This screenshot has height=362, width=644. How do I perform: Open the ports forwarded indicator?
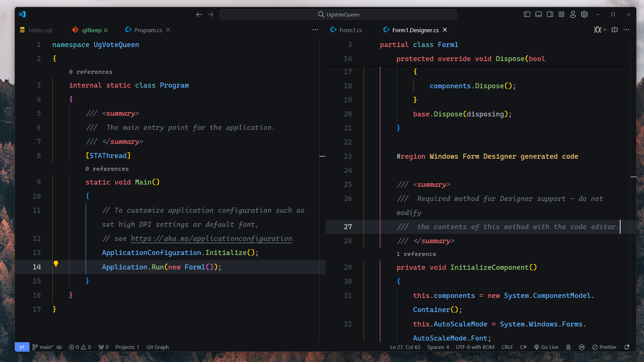(103, 347)
